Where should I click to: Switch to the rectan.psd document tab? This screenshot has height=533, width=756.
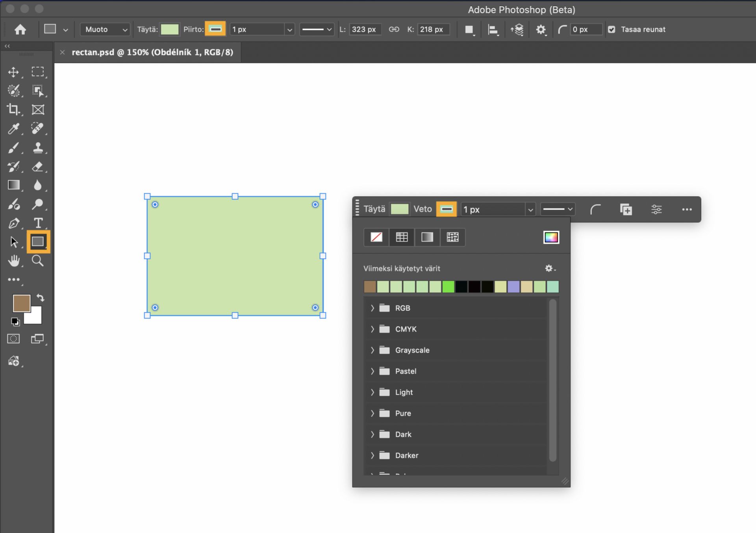click(x=152, y=52)
